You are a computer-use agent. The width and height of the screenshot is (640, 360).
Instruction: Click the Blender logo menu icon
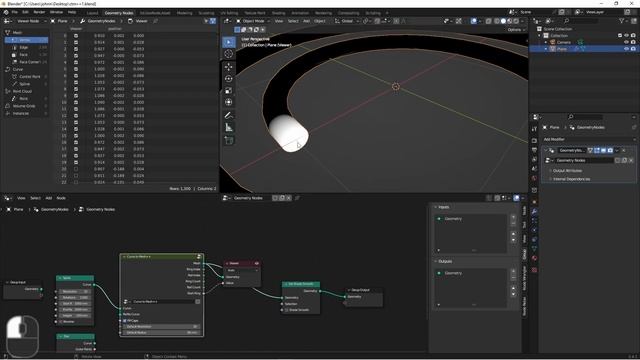point(6,12)
